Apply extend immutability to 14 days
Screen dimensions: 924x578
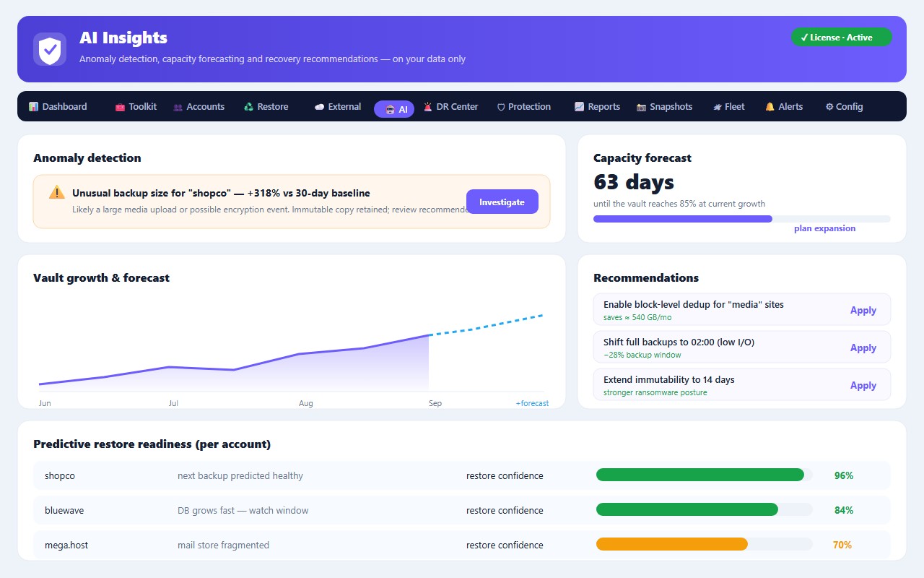click(x=863, y=385)
